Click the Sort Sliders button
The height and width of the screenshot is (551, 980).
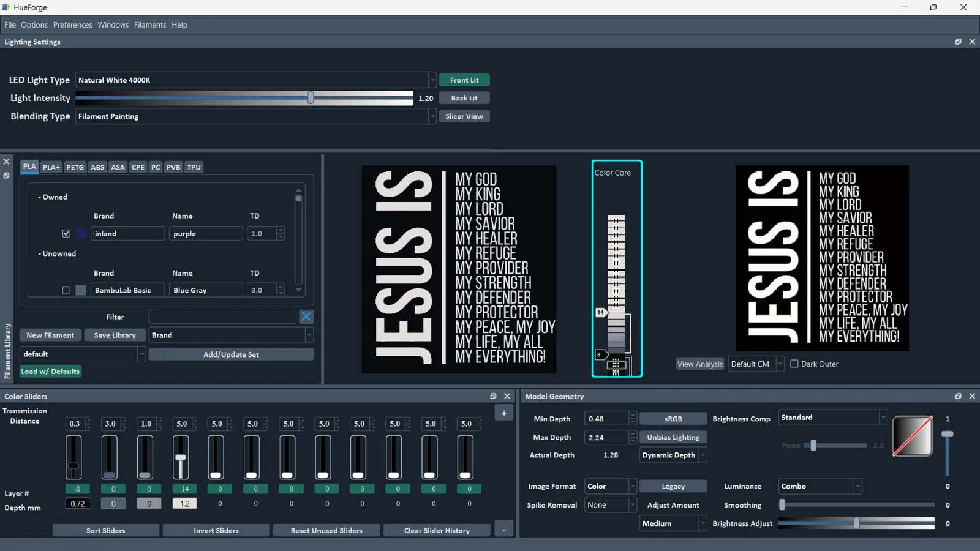[105, 531]
